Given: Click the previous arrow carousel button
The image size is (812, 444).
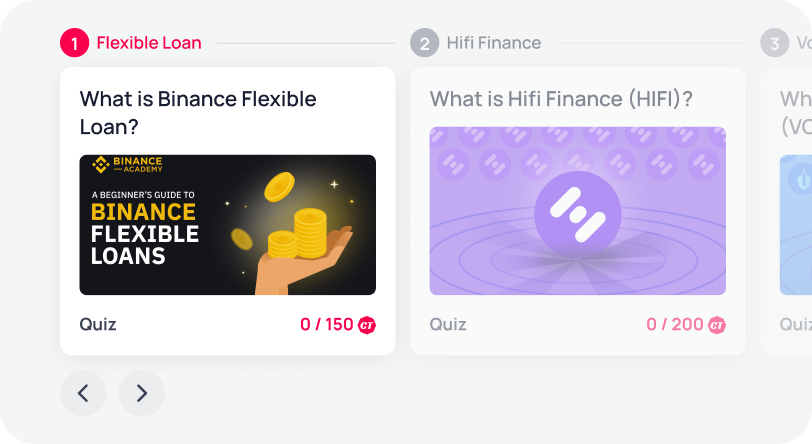Looking at the screenshot, I should click(x=83, y=393).
